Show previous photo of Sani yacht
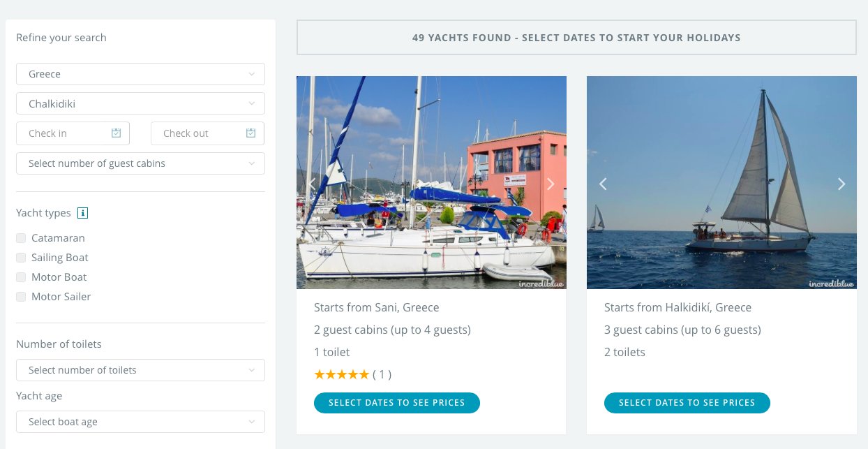This screenshot has height=449, width=868. point(313,184)
